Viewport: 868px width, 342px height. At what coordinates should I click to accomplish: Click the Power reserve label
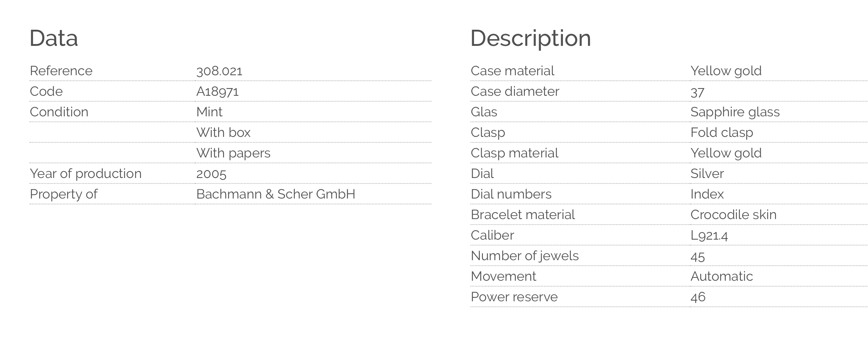pyautogui.click(x=514, y=297)
